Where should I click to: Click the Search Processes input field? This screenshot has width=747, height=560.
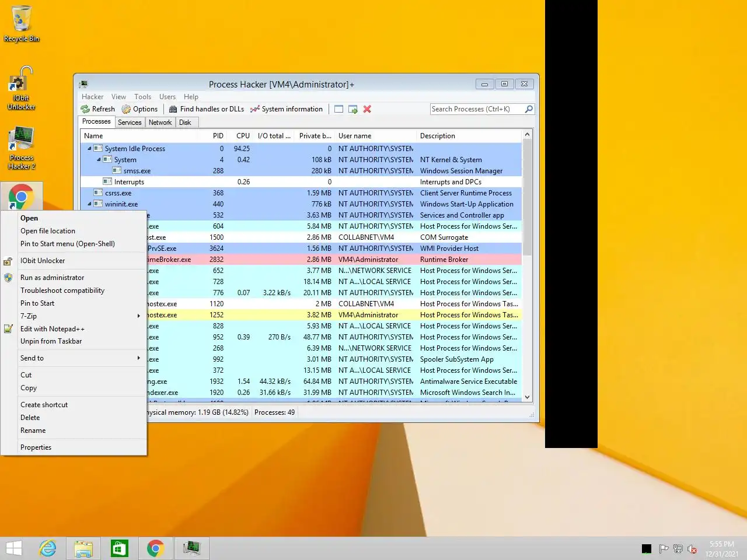click(477, 109)
